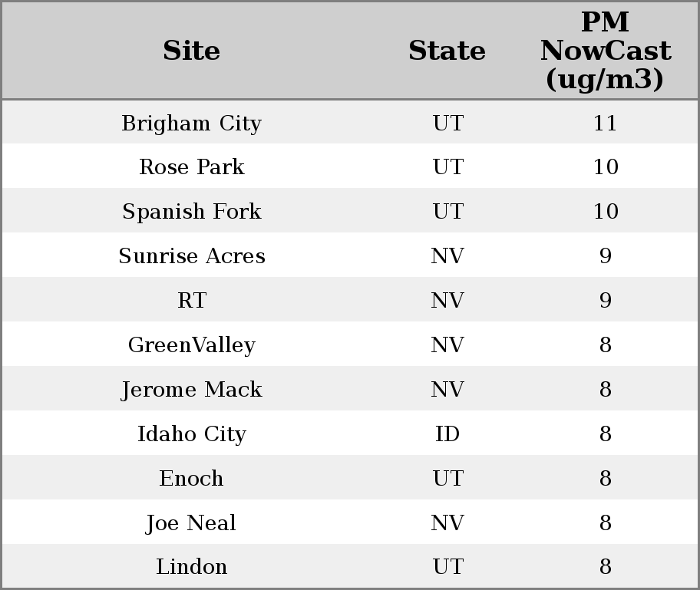700x590 pixels.
Task: Select the RT site cell
Action: coord(192,301)
